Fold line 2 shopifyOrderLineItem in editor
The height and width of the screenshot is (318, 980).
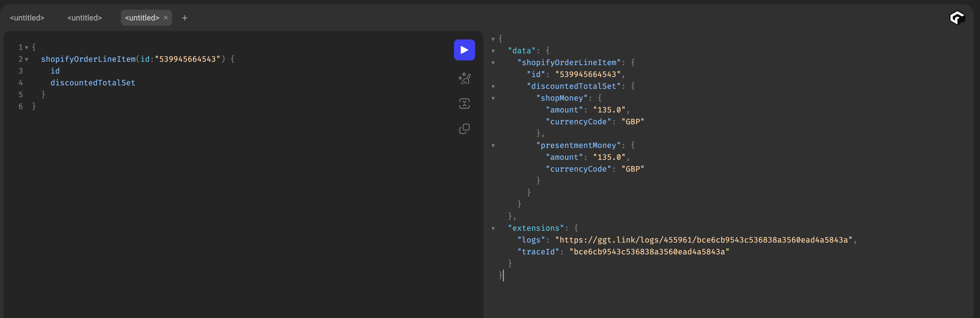pyautogui.click(x=27, y=59)
